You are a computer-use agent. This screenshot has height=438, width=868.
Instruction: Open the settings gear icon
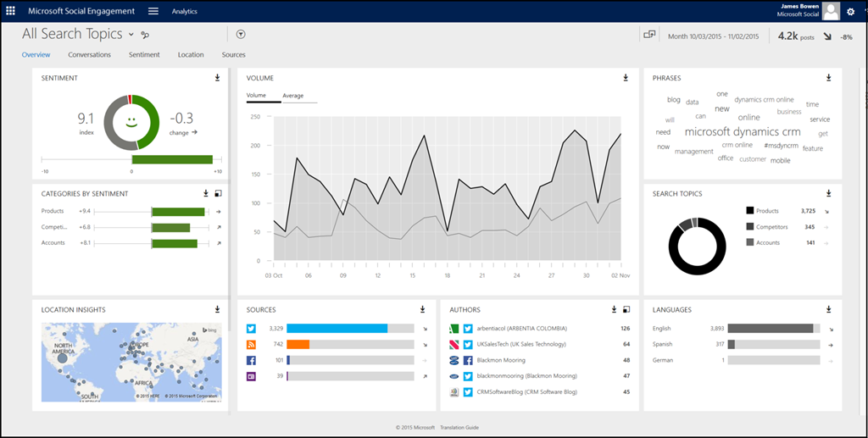pyautogui.click(x=851, y=11)
